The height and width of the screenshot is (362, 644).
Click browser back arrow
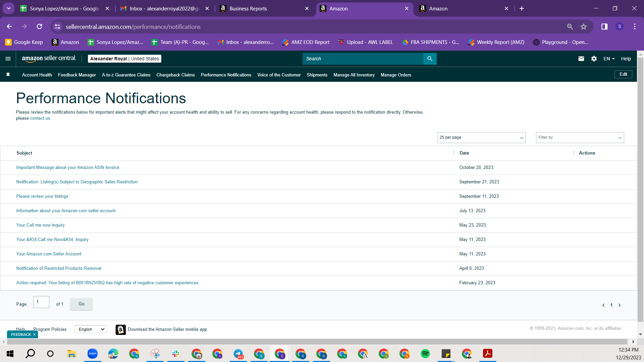click(9, 26)
